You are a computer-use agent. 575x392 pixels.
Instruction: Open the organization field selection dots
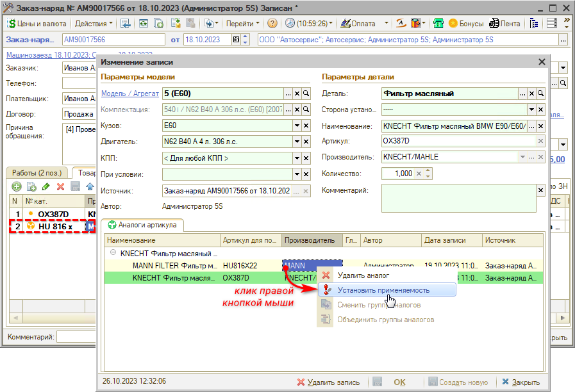coord(563,40)
